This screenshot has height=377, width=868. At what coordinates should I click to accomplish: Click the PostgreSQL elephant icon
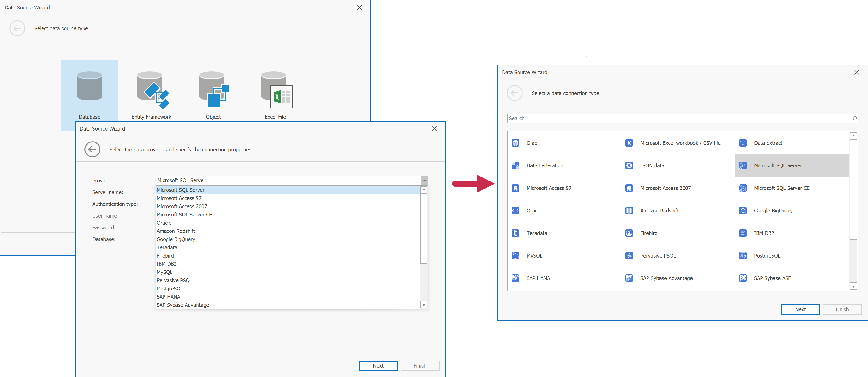(x=743, y=256)
